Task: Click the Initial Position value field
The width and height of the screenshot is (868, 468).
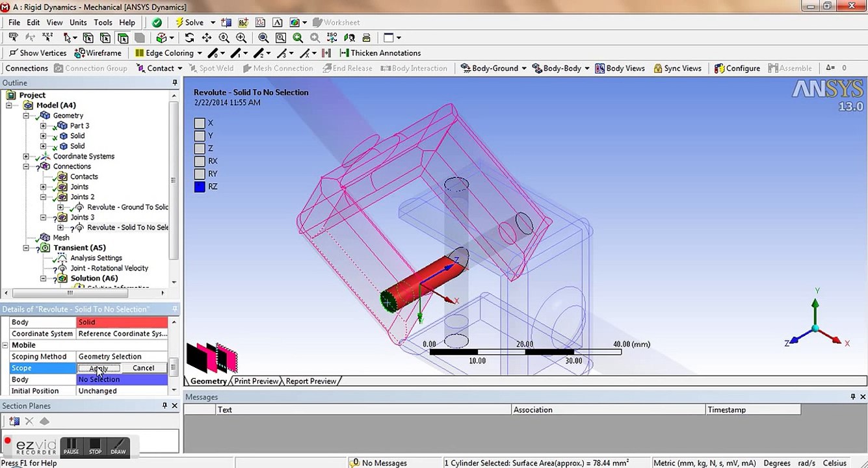Action: coord(122,391)
